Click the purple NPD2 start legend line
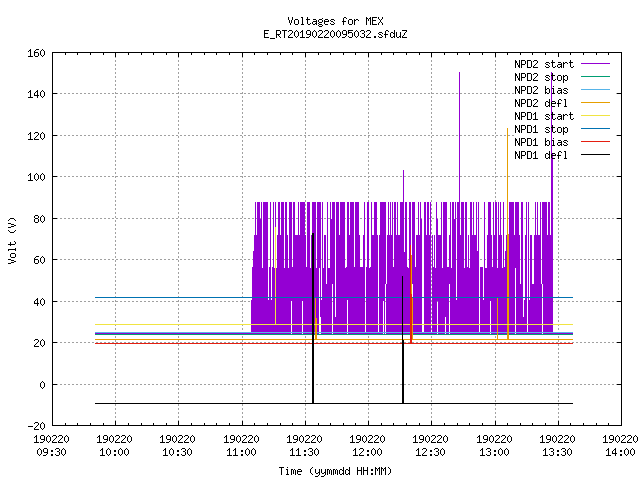Screen dimensions: 640x480 pos(596,64)
